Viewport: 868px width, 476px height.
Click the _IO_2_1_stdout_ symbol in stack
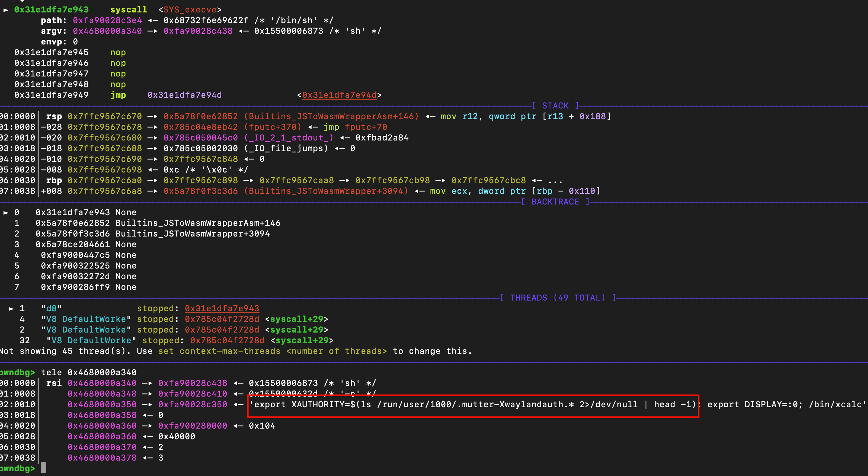pos(289,138)
